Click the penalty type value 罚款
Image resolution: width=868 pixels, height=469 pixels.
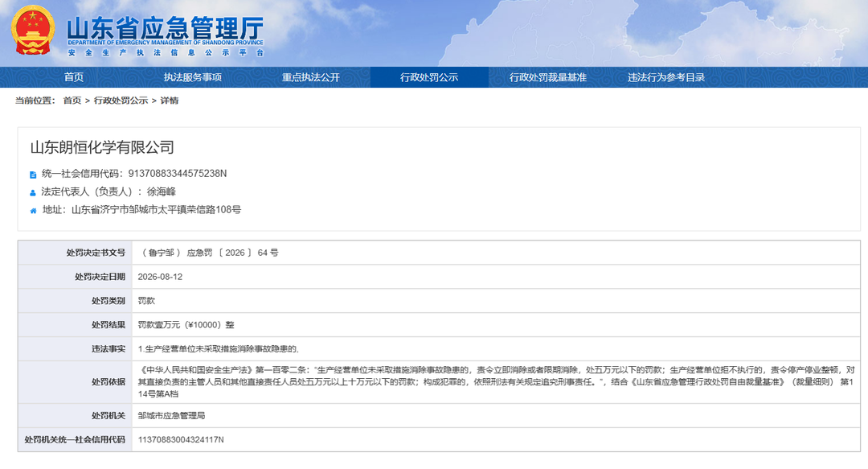point(147,301)
